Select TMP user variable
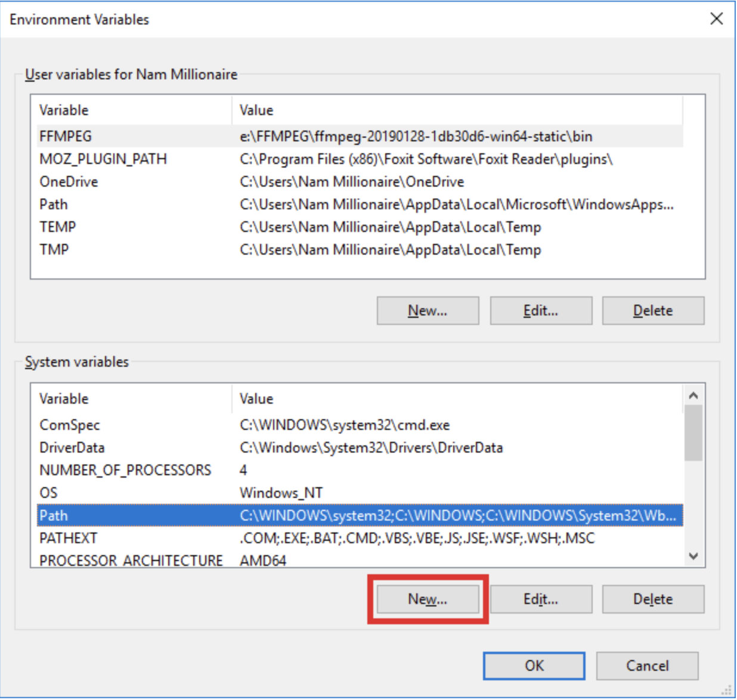 click(x=360, y=249)
